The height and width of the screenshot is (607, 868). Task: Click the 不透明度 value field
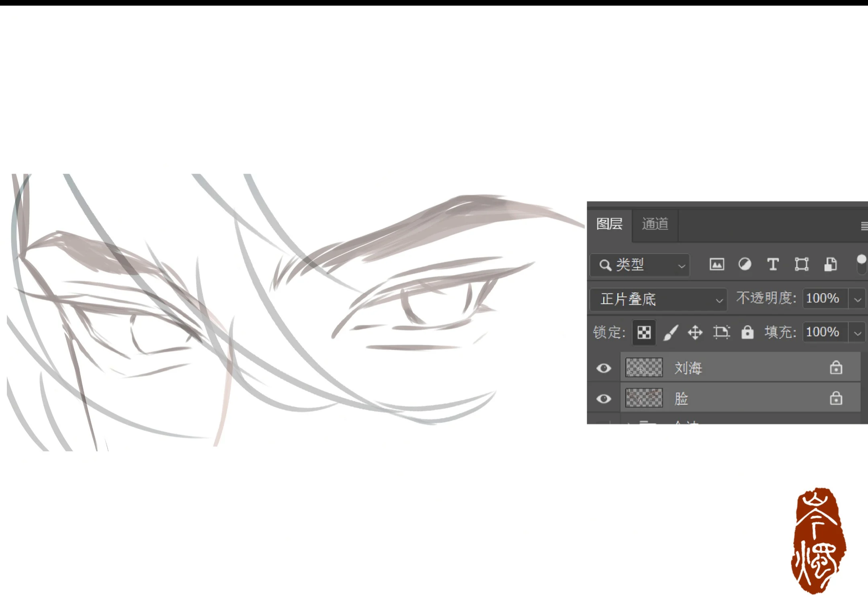(x=825, y=298)
